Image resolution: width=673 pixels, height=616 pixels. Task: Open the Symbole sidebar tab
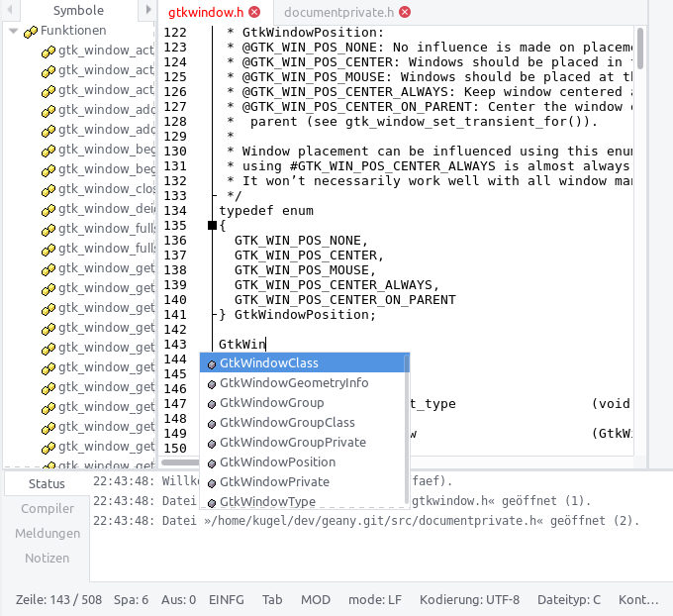pos(78,10)
